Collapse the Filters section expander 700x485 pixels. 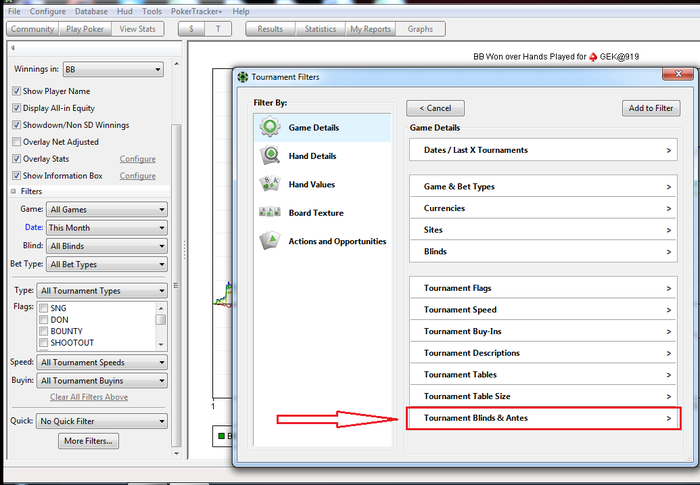click(13, 191)
